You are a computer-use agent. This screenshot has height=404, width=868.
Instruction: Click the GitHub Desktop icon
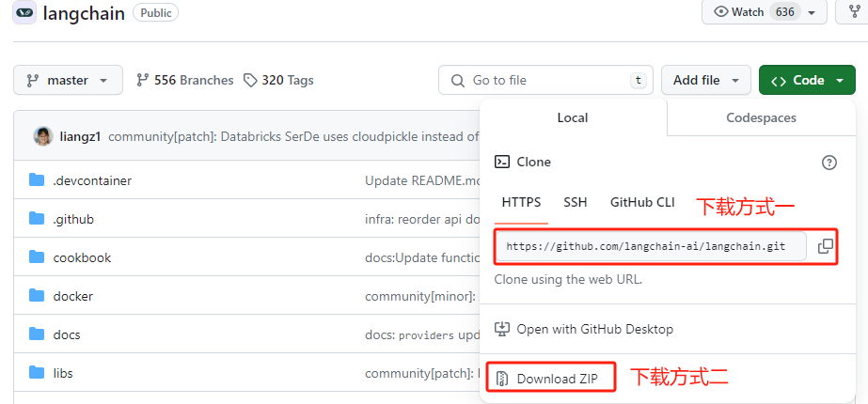coord(502,330)
